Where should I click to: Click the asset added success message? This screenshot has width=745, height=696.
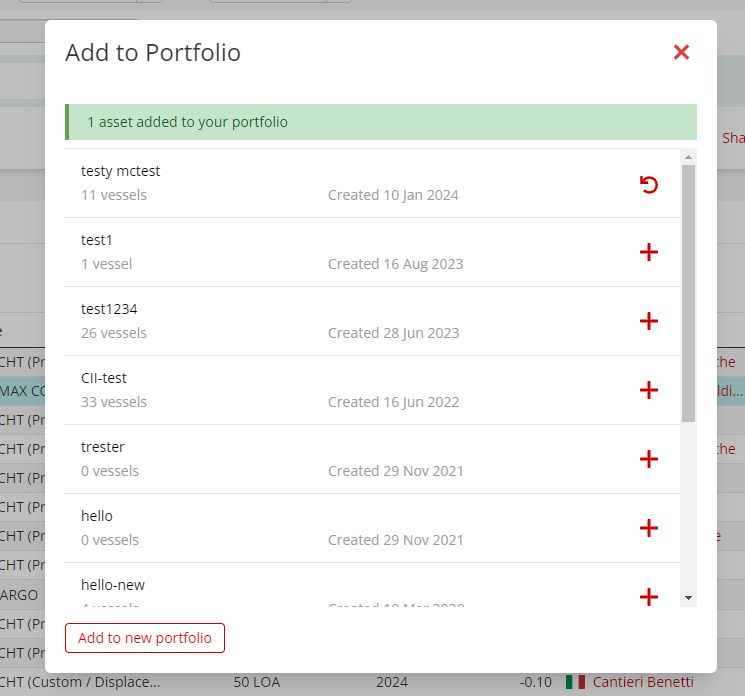click(380, 122)
